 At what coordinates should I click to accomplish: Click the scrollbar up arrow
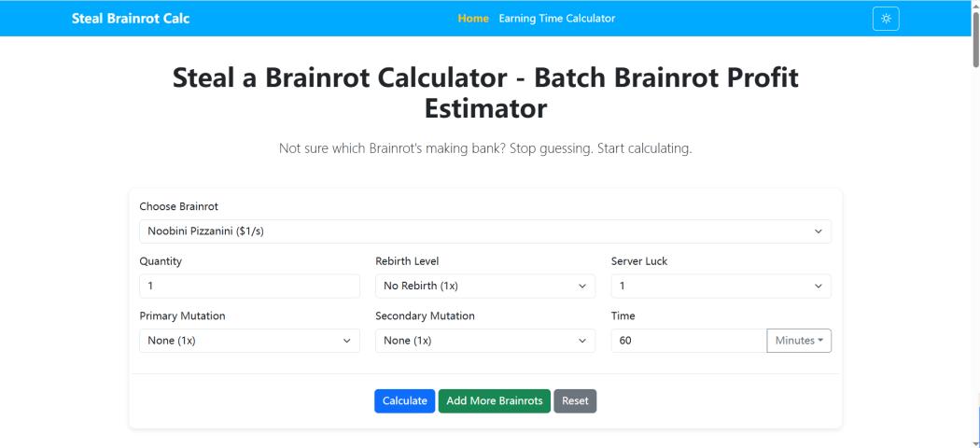coord(975,6)
